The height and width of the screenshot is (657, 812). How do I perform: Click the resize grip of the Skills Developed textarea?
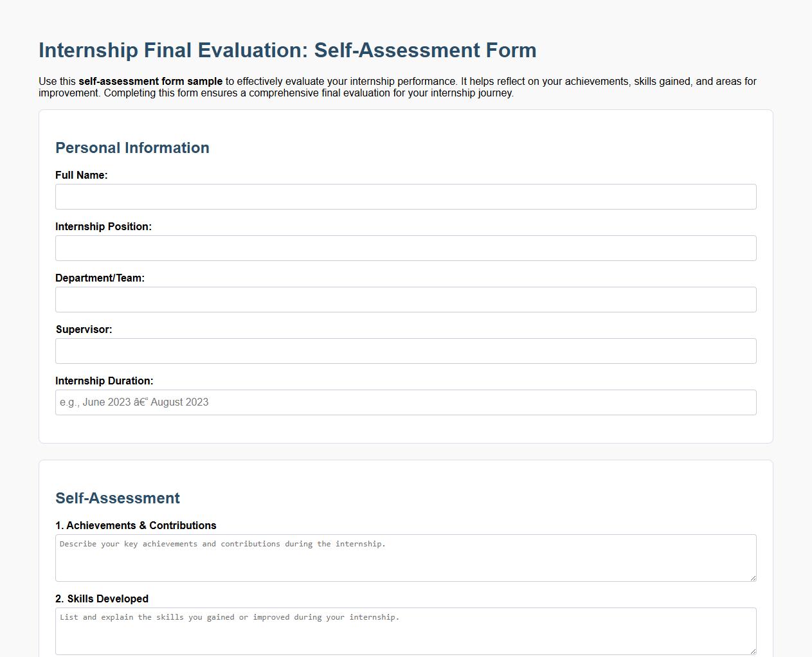point(753,652)
